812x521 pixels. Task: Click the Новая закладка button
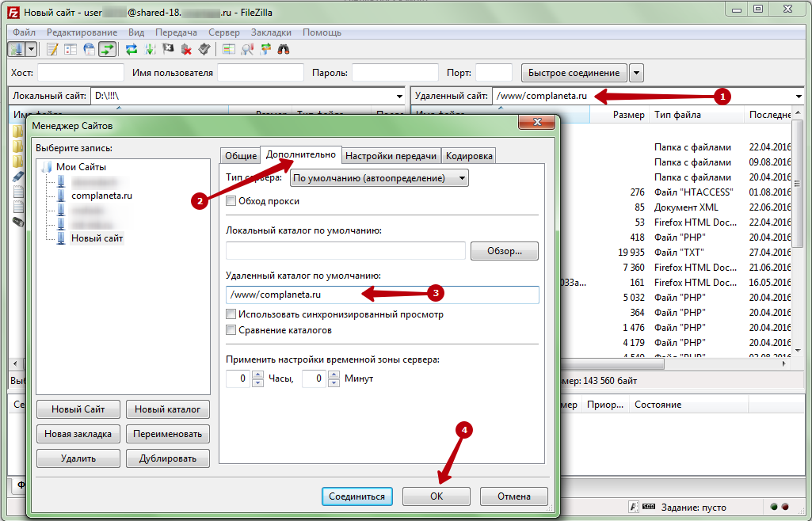(x=78, y=434)
